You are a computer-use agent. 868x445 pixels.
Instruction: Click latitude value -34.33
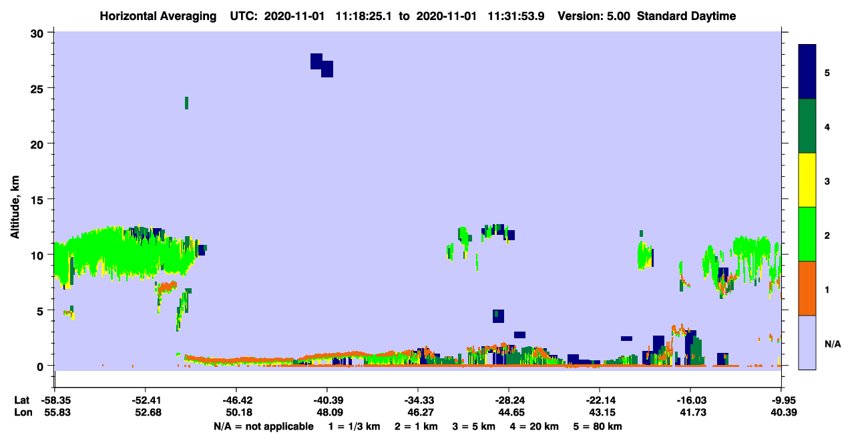[x=417, y=400]
